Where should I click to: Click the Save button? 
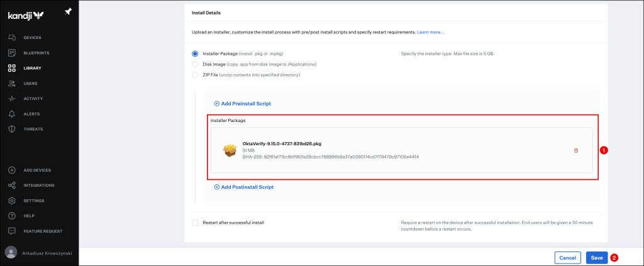click(596, 257)
